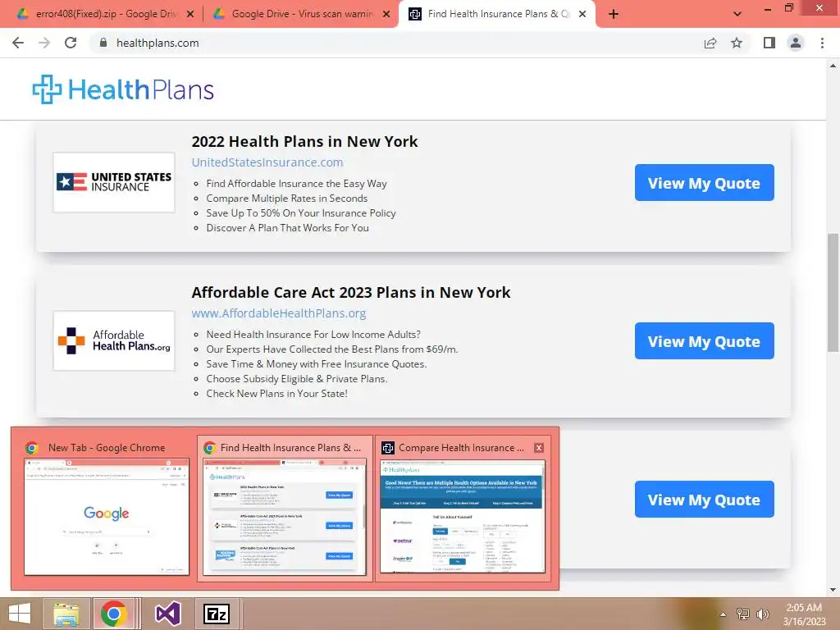Open the www.AffordableHealthPlans.org link
Image resolution: width=840 pixels, height=630 pixels.
pos(279,313)
